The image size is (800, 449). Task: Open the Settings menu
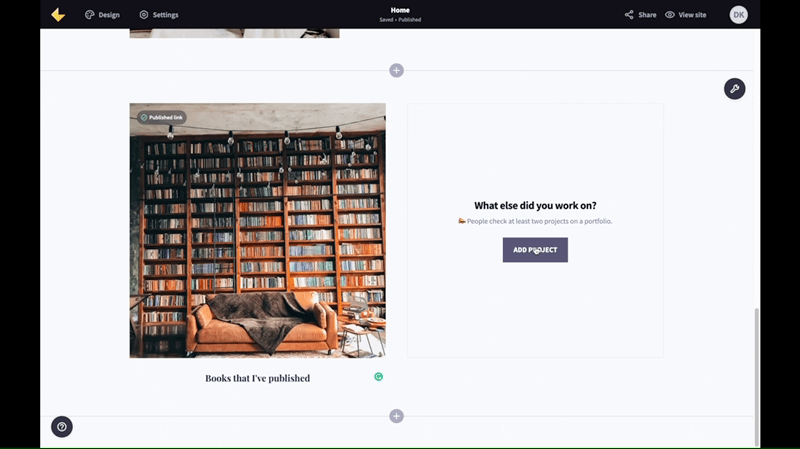click(x=159, y=15)
